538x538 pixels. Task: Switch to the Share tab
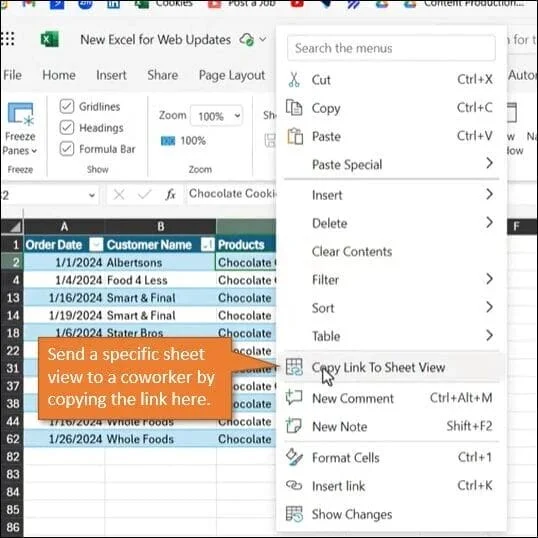point(163,75)
